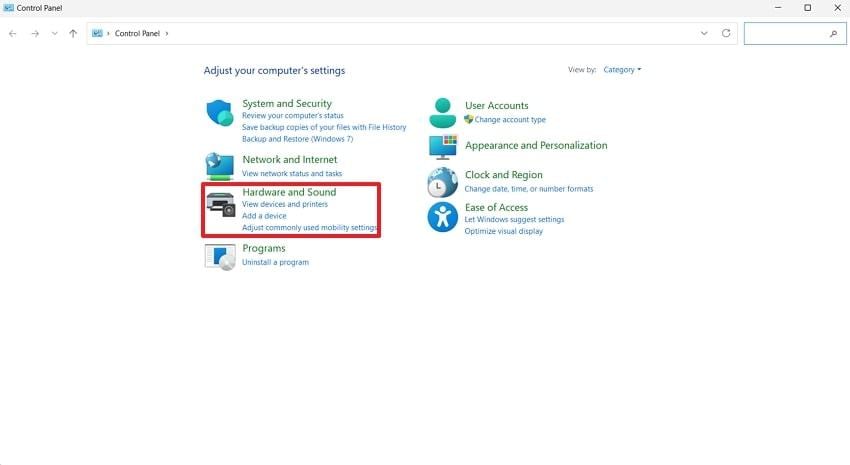This screenshot has height=465, width=850.
Task: Open the Clock and Region globe icon
Action: pos(442,182)
